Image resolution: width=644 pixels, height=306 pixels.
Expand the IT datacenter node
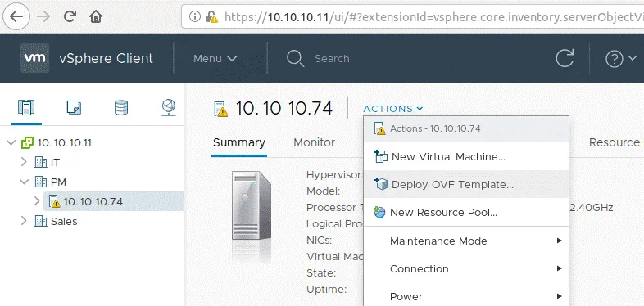click(x=24, y=163)
